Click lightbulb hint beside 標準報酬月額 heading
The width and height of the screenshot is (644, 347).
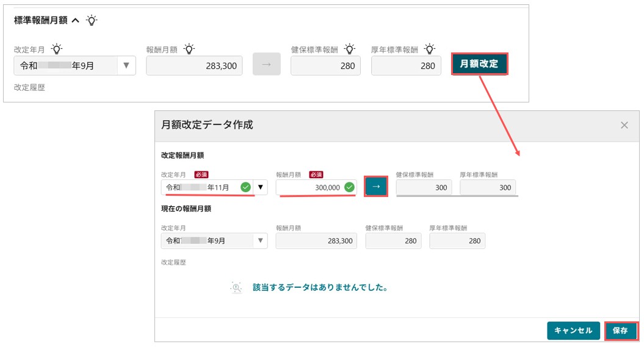(x=92, y=20)
